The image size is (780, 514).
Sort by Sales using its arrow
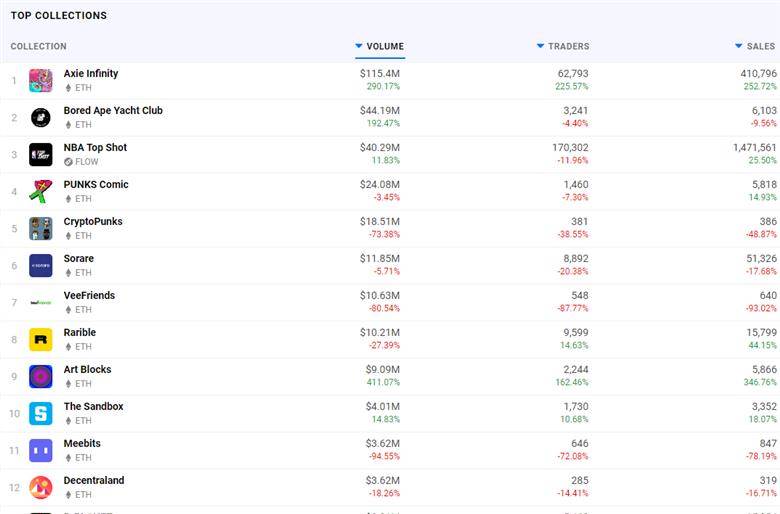pos(739,46)
